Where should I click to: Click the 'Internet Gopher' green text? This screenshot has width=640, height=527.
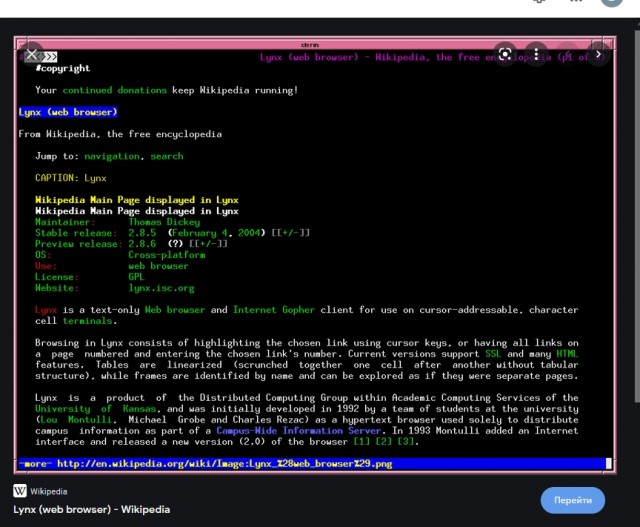273,310
